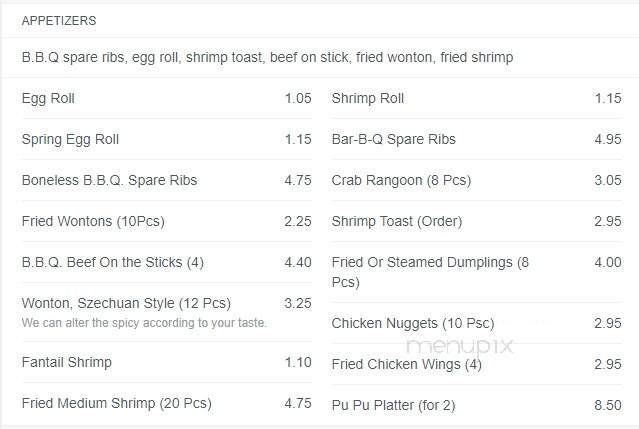Select the Spring Egg Roll item
Viewport: 639px width, 429px height.
click(70, 139)
